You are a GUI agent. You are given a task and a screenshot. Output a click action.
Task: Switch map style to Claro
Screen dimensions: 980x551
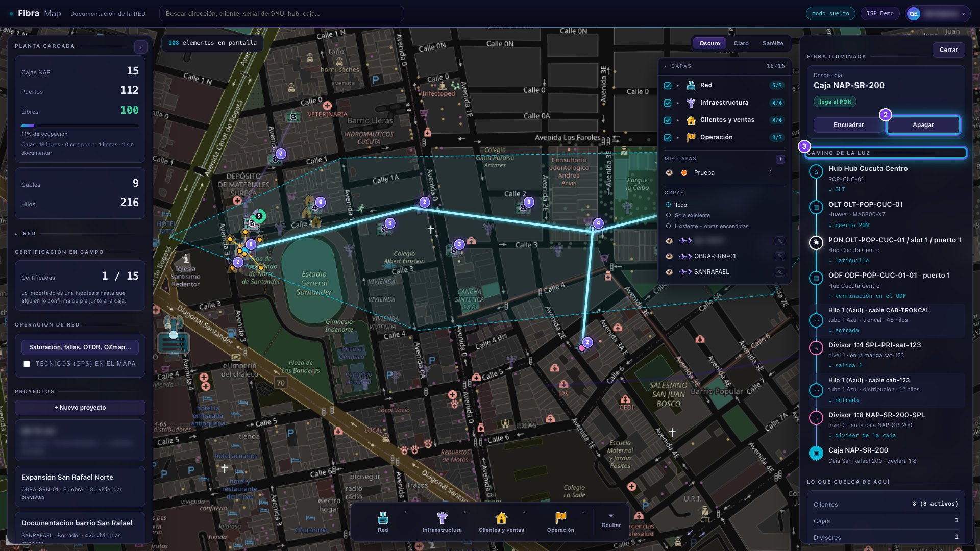click(741, 43)
